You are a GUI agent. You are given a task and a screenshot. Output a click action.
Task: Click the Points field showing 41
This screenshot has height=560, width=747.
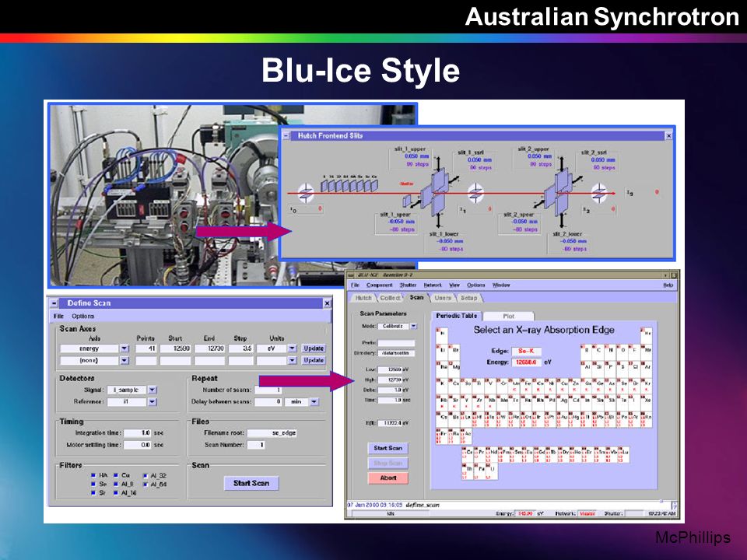point(146,348)
